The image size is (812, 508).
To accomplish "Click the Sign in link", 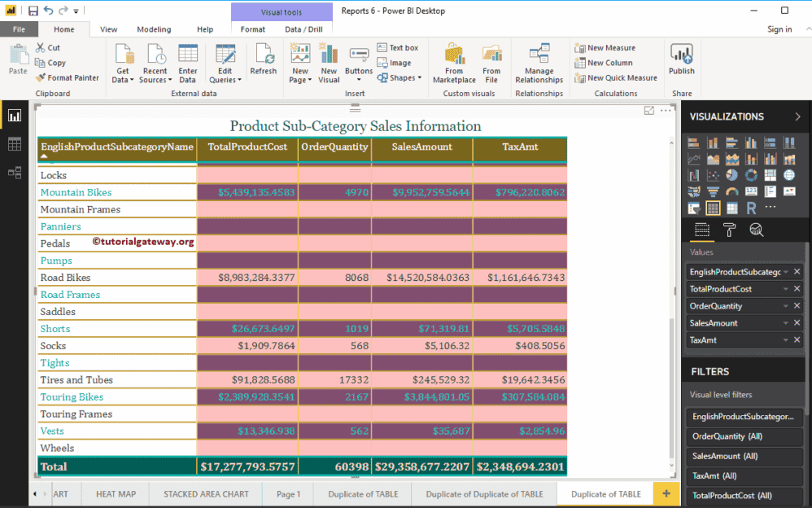I will tap(779, 28).
